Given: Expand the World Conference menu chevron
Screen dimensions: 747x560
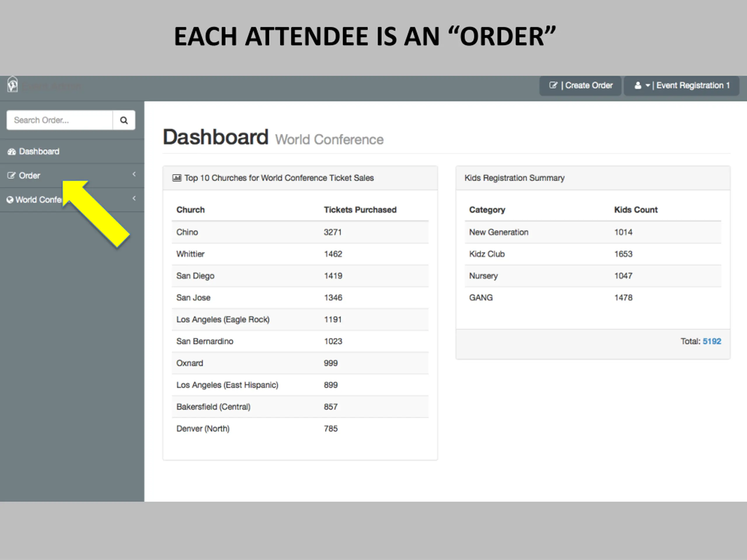Looking at the screenshot, I should 134,198.
